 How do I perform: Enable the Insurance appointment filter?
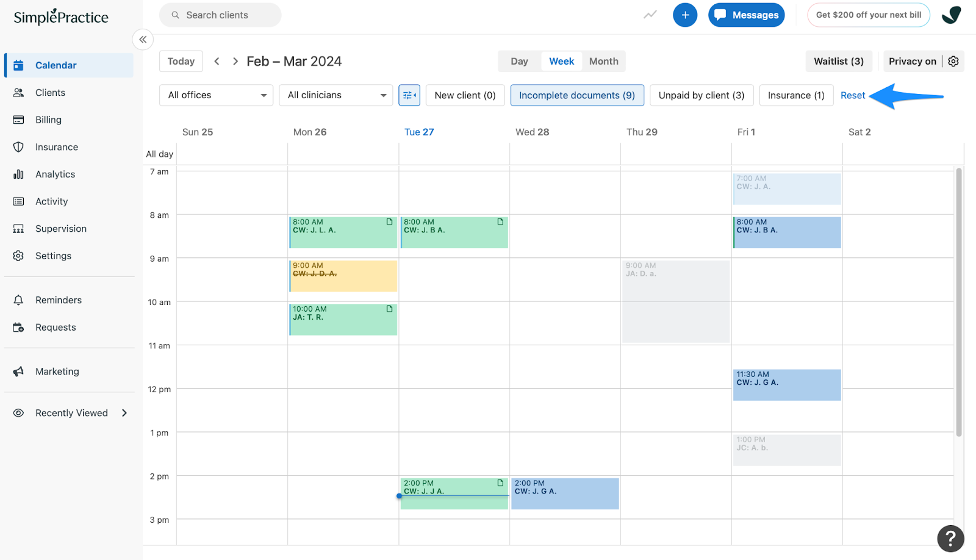coord(795,95)
